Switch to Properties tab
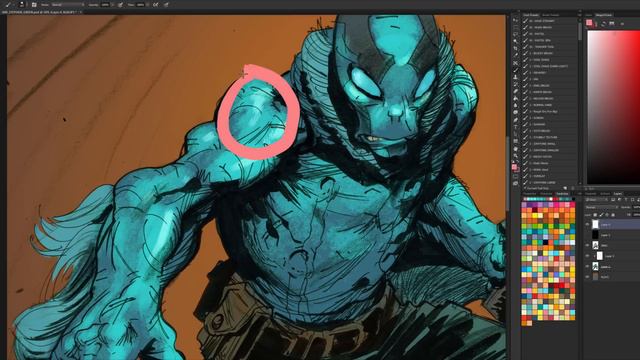Screen dimensions: 640x360 [530, 193]
